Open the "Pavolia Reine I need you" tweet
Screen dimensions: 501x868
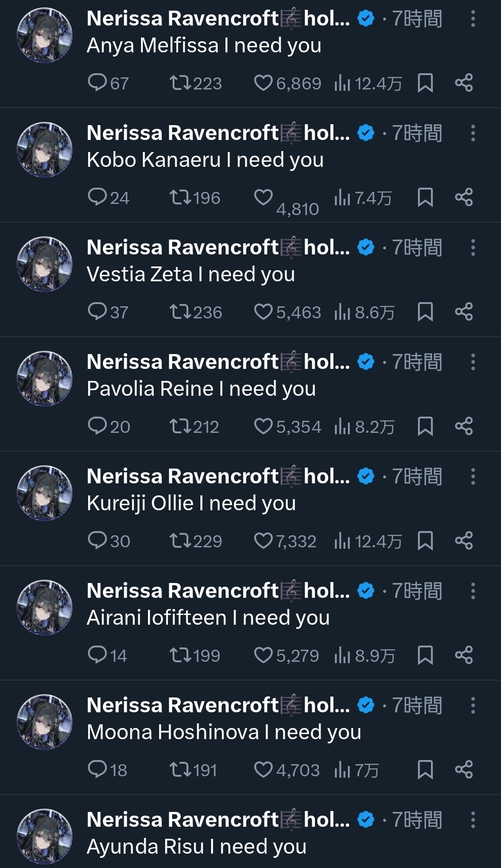tap(201, 389)
